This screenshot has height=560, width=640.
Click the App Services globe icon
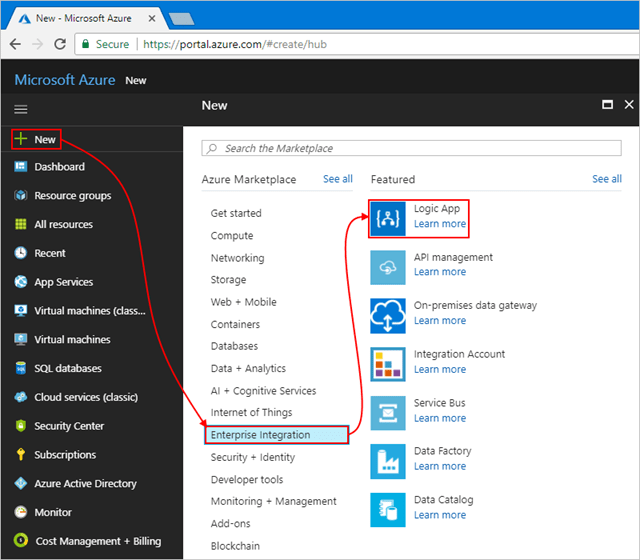[20, 282]
